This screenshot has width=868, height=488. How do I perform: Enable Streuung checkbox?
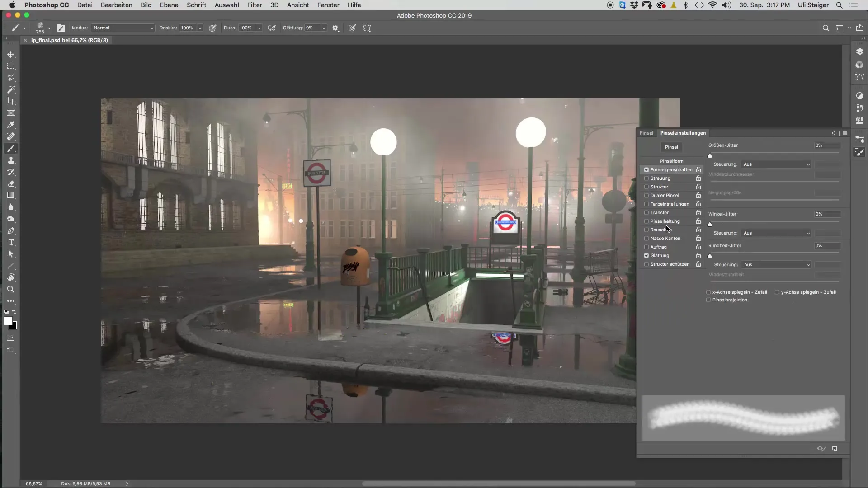tap(646, 178)
